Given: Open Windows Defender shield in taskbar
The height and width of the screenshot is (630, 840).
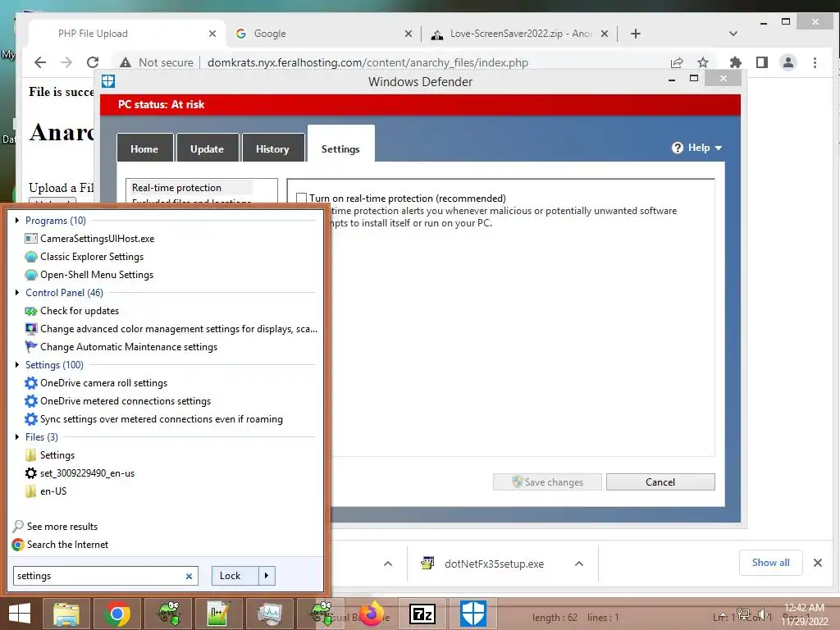Looking at the screenshot, I should pos(473,614).
